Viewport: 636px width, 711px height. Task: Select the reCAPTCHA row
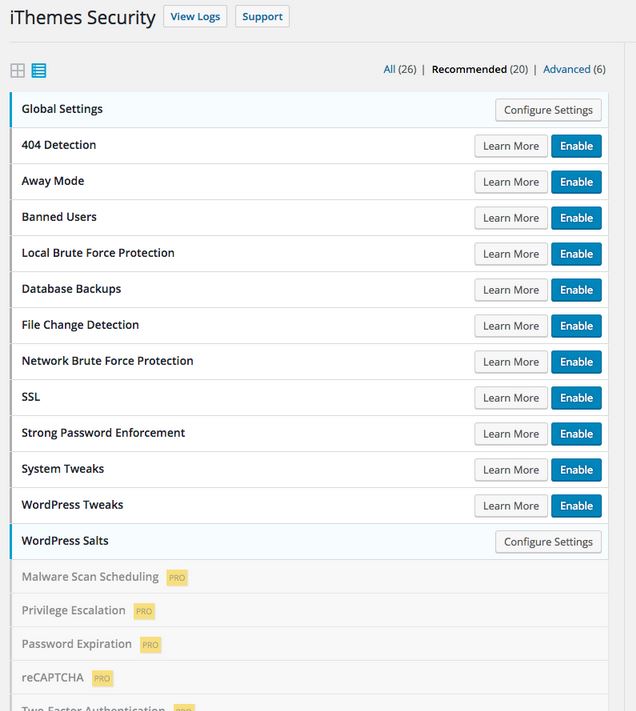pyautogui.click(x=310, y=677)
